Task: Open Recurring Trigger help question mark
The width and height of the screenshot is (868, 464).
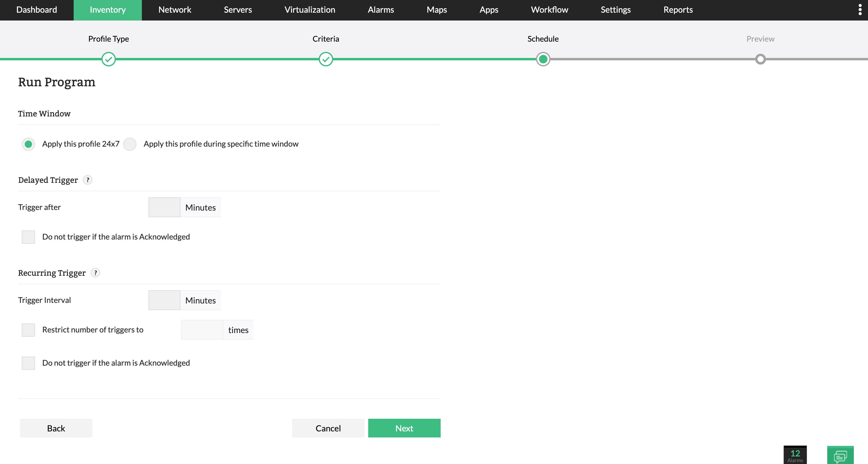Action: pos(95,273)
